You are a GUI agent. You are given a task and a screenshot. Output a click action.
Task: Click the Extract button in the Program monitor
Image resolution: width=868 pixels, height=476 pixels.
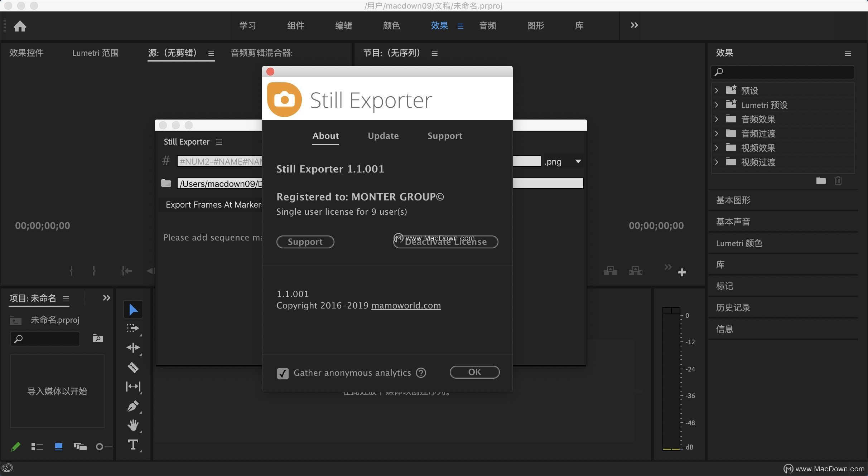point(636,271)
